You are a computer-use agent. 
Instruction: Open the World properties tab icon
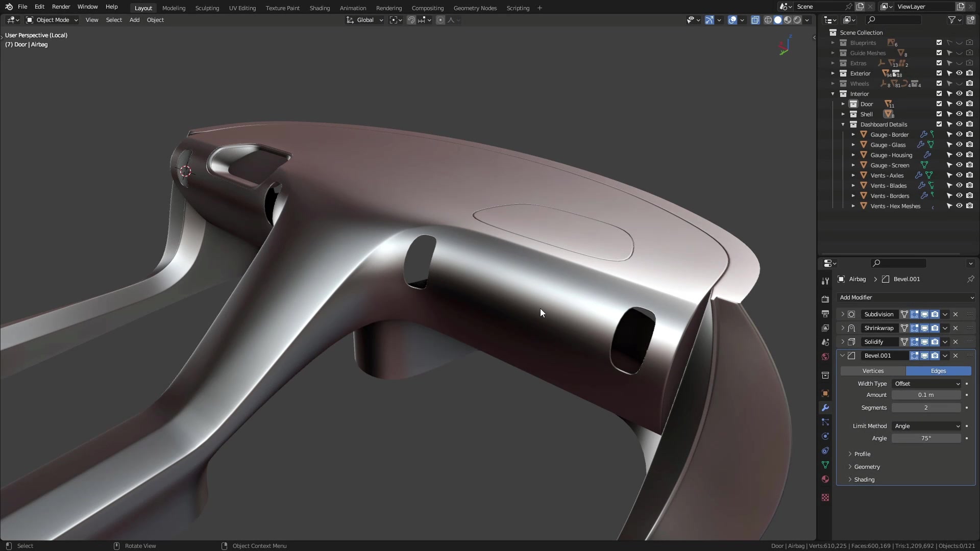[x=825, y=356]
